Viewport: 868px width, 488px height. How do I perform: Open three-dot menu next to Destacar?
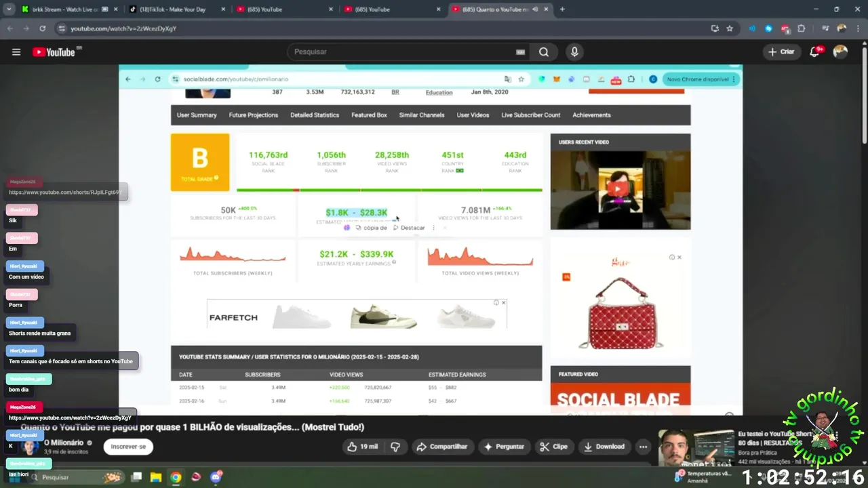(x=433, y=228)
